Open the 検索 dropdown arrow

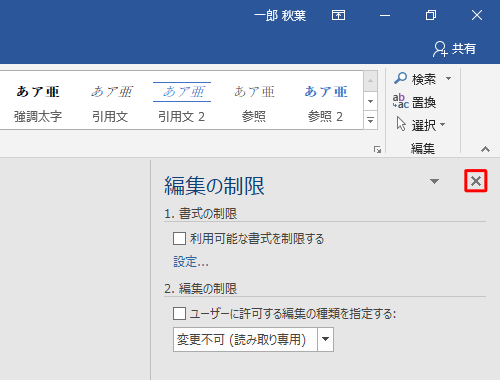click(449, 79)
